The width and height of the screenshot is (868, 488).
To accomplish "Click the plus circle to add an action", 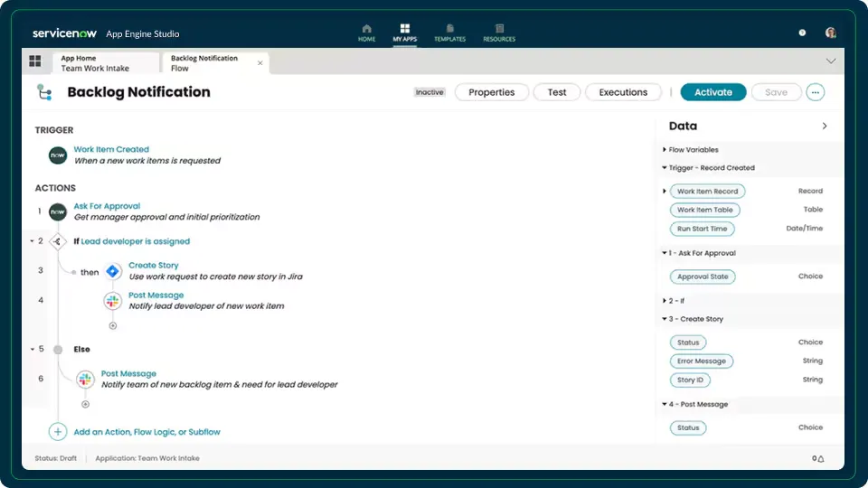I will [58, 432].
